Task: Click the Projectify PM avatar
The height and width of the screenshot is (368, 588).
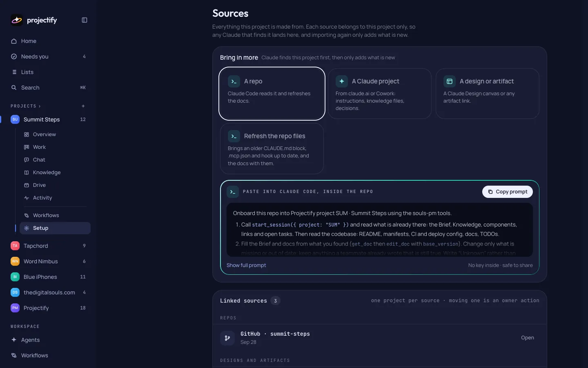Action: pos(15,308)
